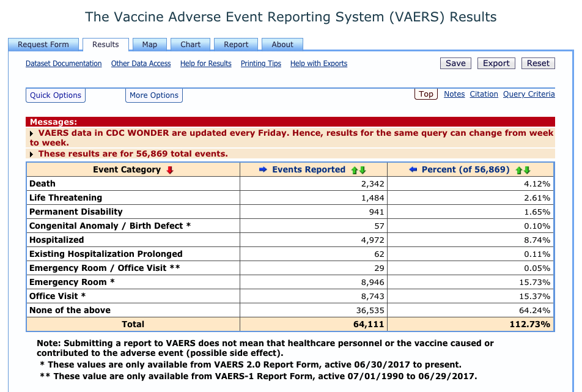Go to the Notes section link
Viewport: 582px width, 392px height.
point(454,94)
